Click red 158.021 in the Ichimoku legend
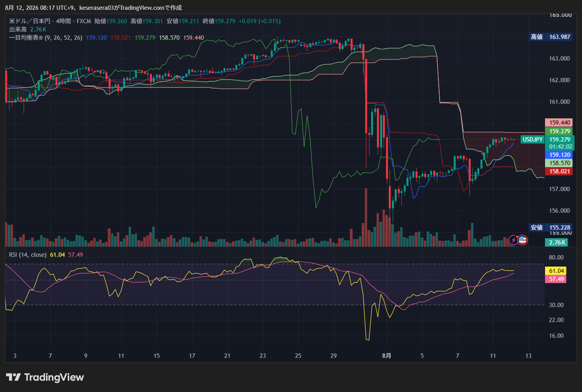This screenshot has height=392, width=582. [x=121, y=38]
